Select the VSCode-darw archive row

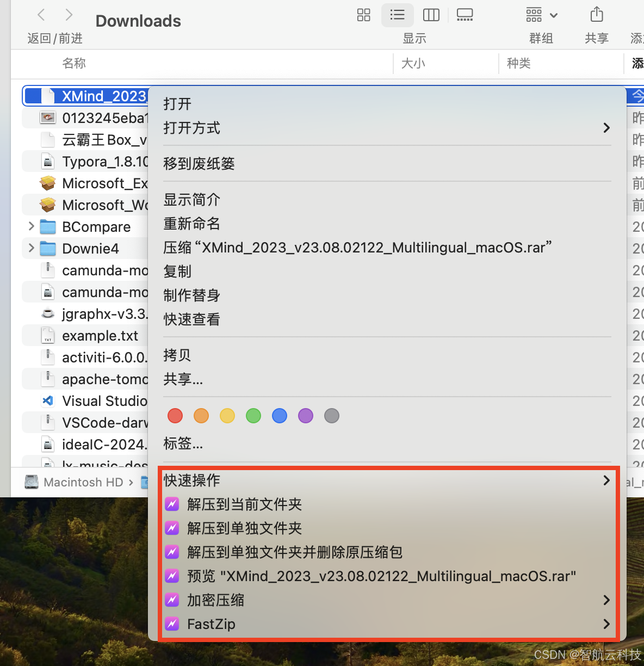point(85,423)
